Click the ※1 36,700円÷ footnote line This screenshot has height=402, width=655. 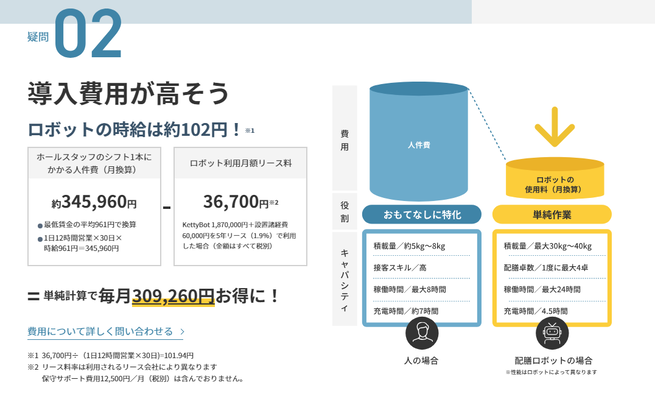pos(110,356)
